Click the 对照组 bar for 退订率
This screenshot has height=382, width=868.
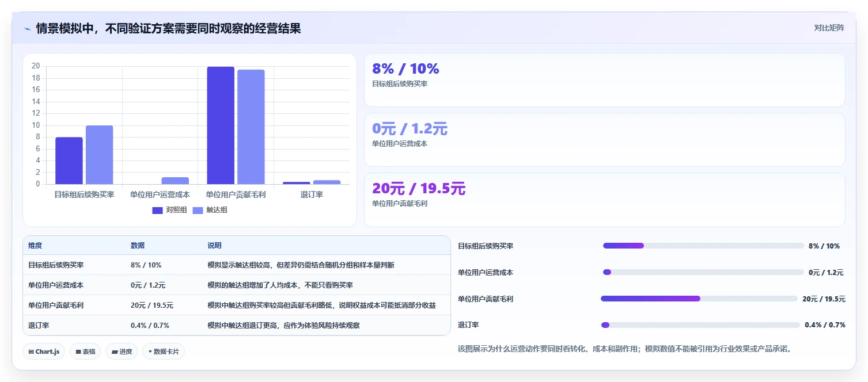tap(297, 183)
